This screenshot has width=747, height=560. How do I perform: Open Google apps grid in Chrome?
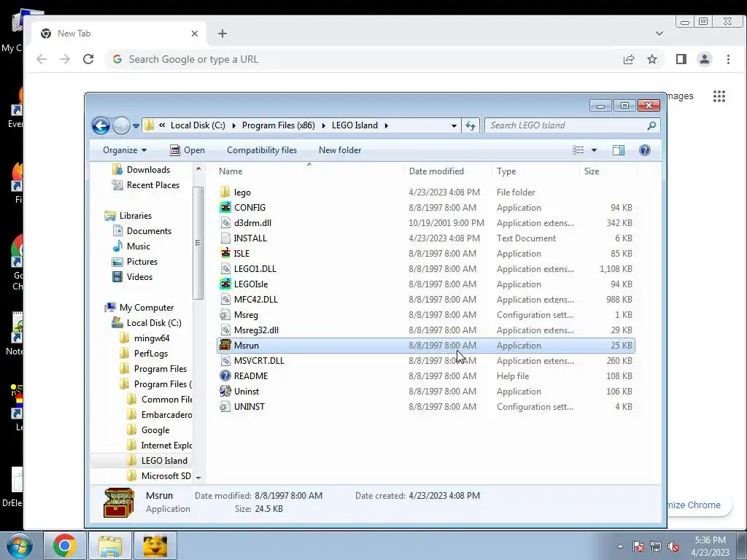pyautogui.click(x=719, y=96)
